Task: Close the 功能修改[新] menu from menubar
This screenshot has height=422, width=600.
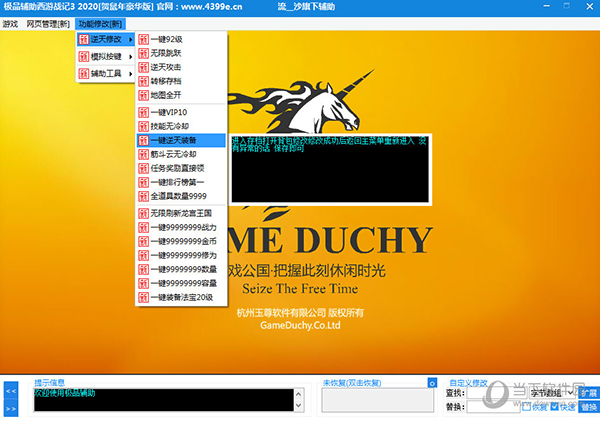Action: [x=100, y=24]
